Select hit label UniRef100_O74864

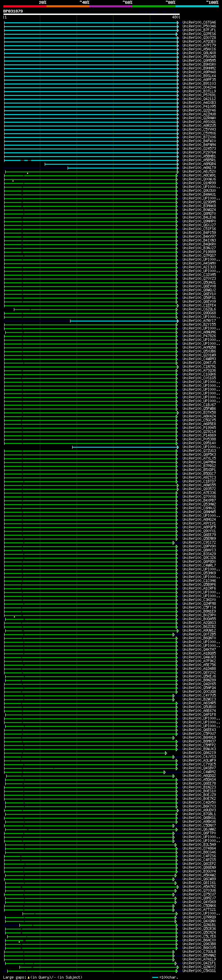199,848
